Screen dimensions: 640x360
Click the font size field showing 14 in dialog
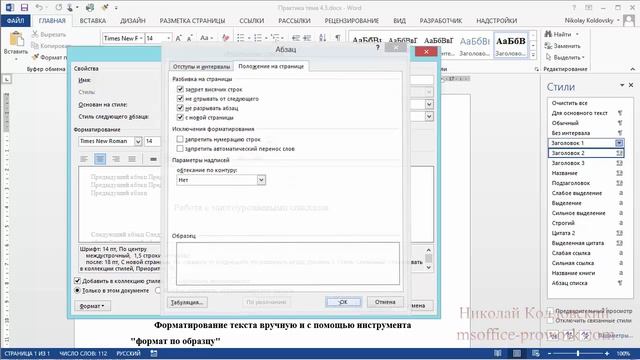pyautogui.click(x=152, y=141)
